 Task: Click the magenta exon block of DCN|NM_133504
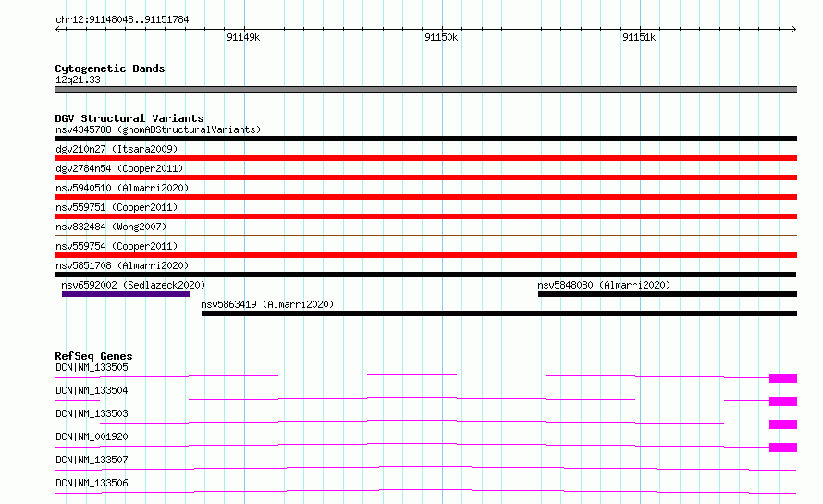(783, 401)
